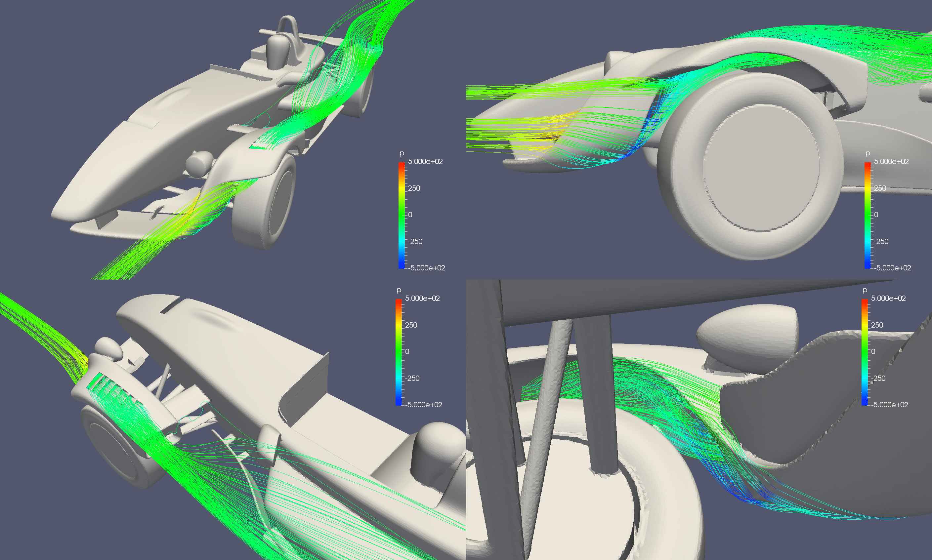This screenshot has height=560, width=932.
Task: Click '-5.000e+02' label in wheel side-profile legend
Action: point(893,268)
